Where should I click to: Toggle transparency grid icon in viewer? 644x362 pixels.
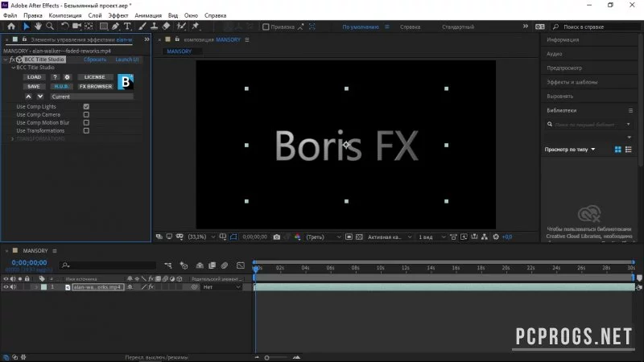pyautogui.click(x=359, y=237)
